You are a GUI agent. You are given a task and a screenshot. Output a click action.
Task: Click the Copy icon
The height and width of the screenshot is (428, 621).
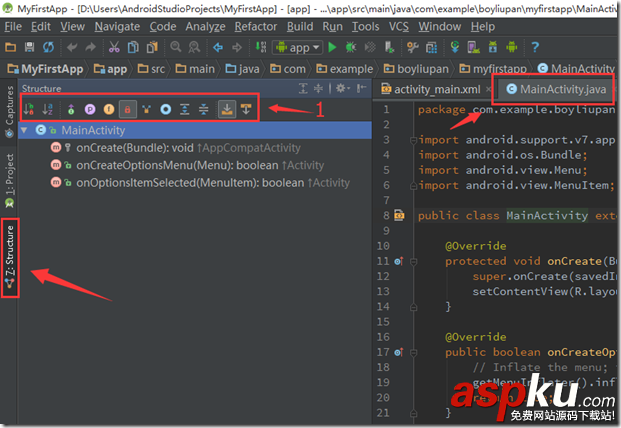133,48
